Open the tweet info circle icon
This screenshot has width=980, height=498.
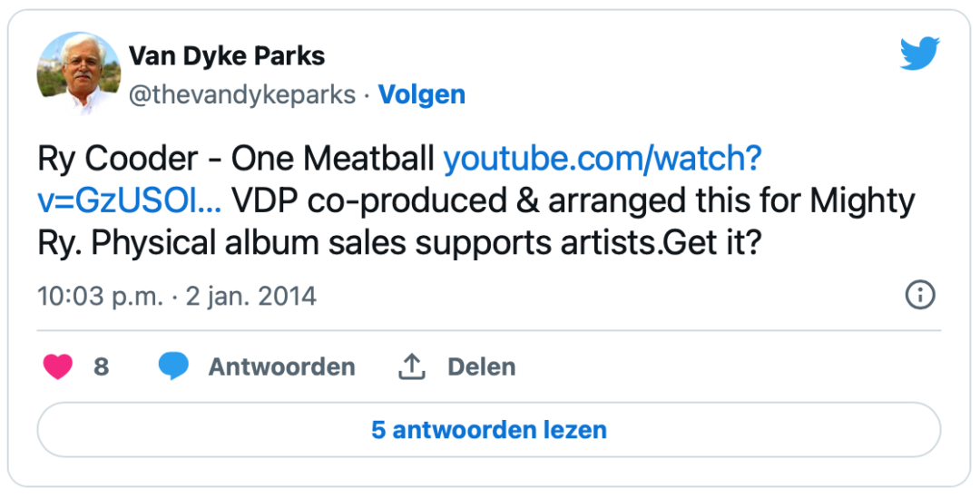pyautogui.click(x=920, y=295)
